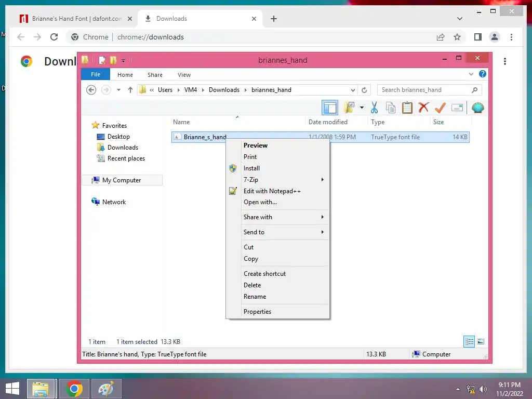Open the folder options dropdown arrow
This screenshot has height=399, width=532.
pyautogui.click(x=362, y=108)
